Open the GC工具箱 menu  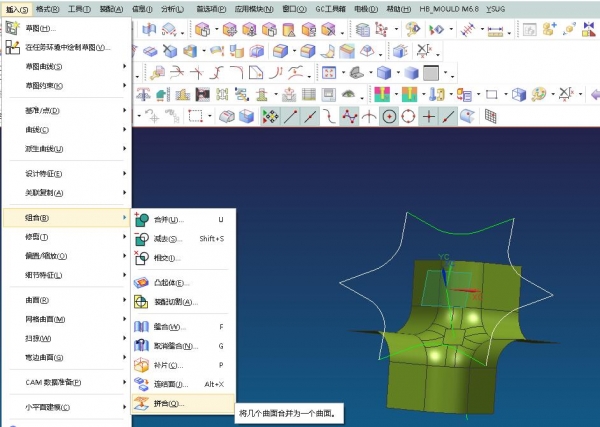[333, 8]
